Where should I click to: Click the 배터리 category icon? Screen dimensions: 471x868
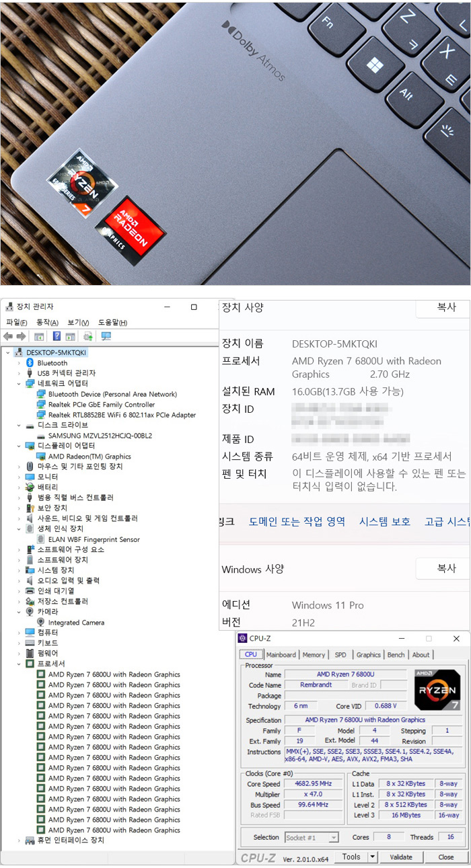pos(30,487)
